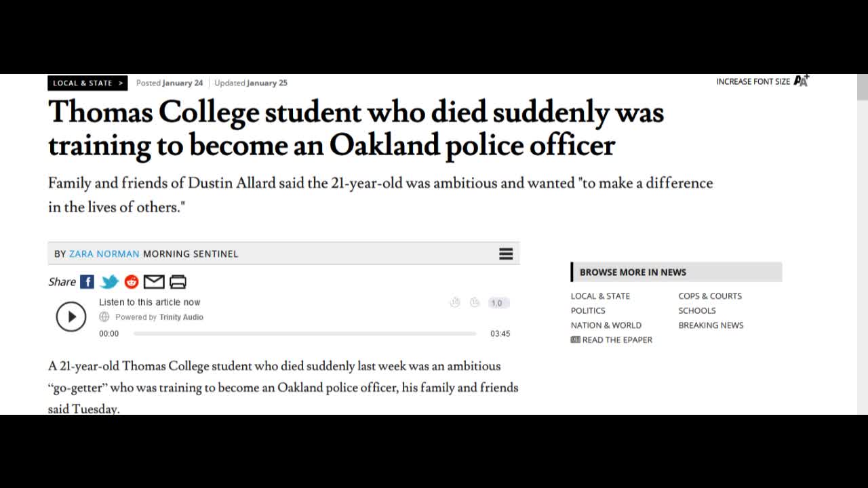Share article on Reddit

pyautogui.click(x=132, y=282)
